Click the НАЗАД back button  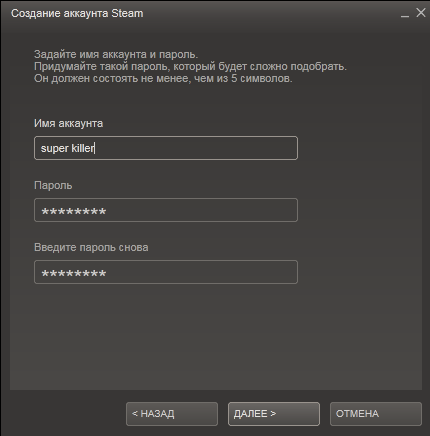tap(172, 414)
